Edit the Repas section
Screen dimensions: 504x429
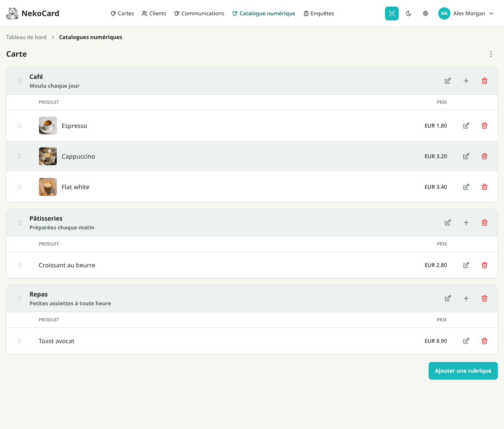pyautogui.click(x=448, y=298)
